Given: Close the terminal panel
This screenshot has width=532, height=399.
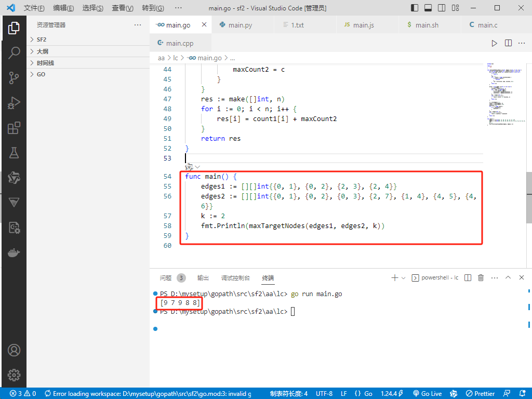Looking at the screenshot, I should (x=522, y=277).
